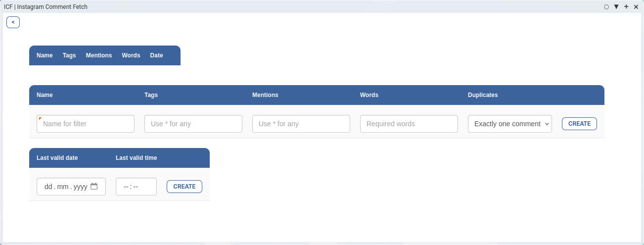Focus the Mentions 'Use * for any' field
Screen dimensions: 644x245
301,124
